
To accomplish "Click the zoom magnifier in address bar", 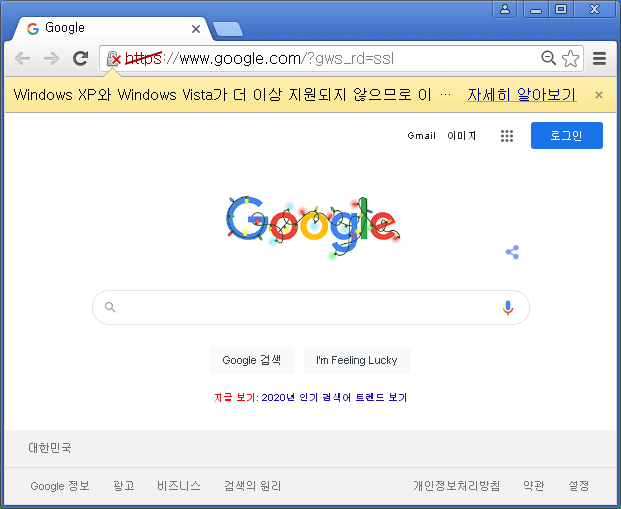I will [549, 58].
